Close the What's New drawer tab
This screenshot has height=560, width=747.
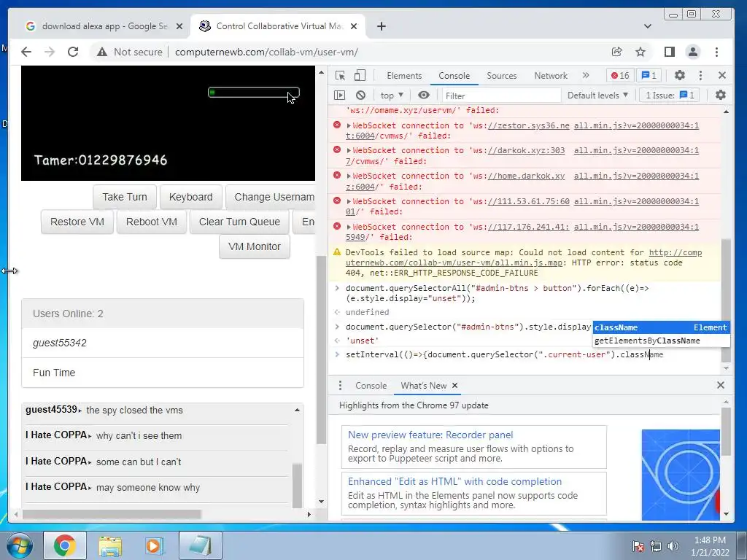[x=454, y=385]
